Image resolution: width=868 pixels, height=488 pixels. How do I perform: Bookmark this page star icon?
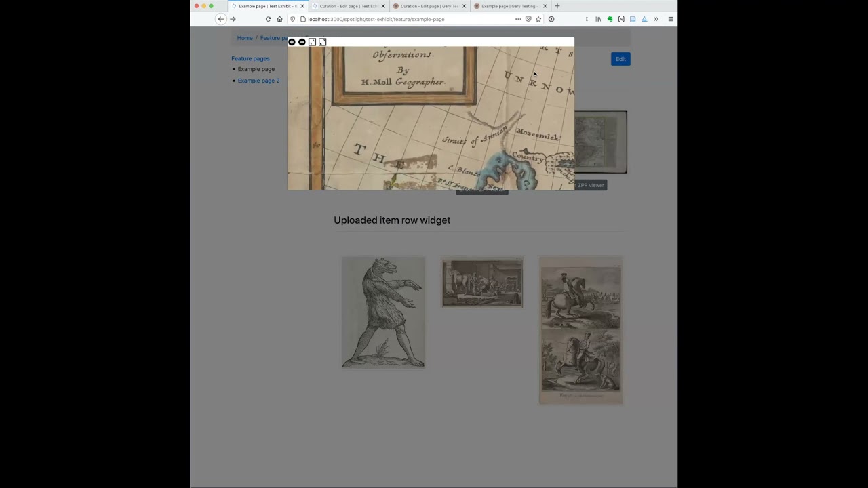538,19
